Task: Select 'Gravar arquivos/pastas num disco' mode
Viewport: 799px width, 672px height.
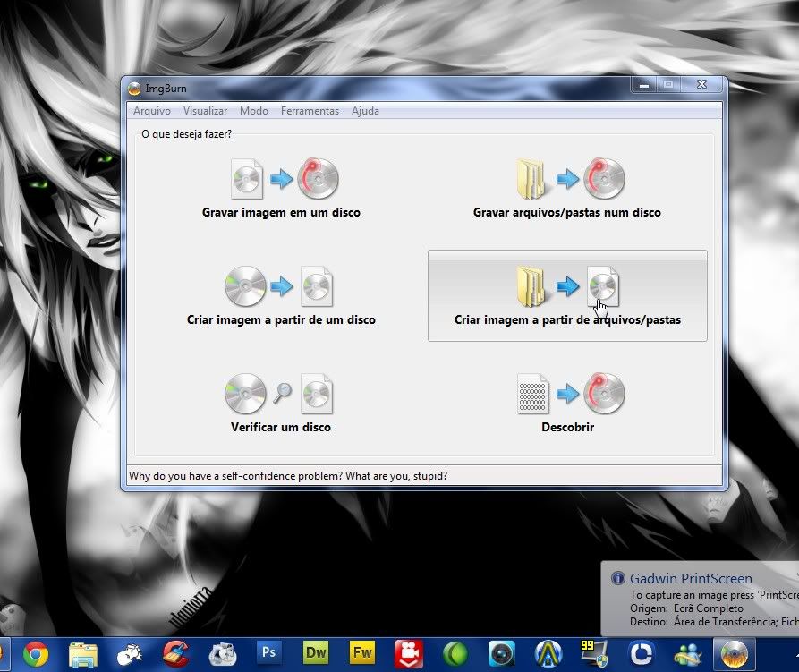Action: coord(566,180)
